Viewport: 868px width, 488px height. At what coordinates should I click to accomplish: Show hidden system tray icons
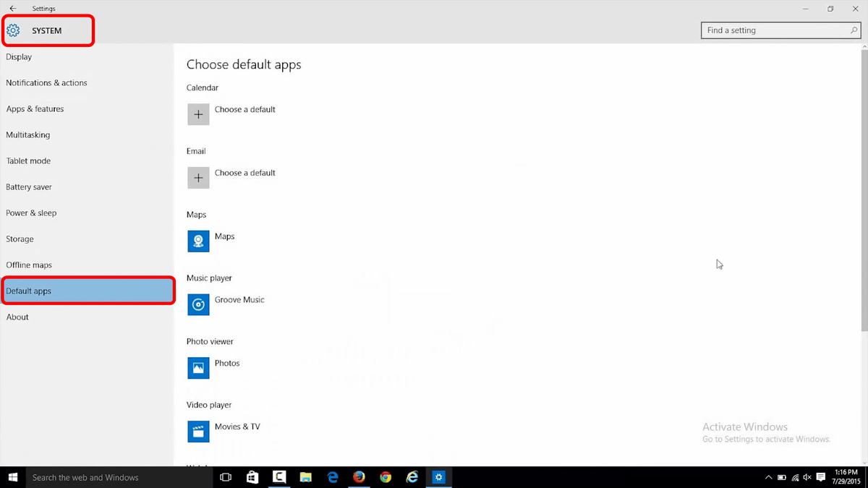[x=769, y=478]
